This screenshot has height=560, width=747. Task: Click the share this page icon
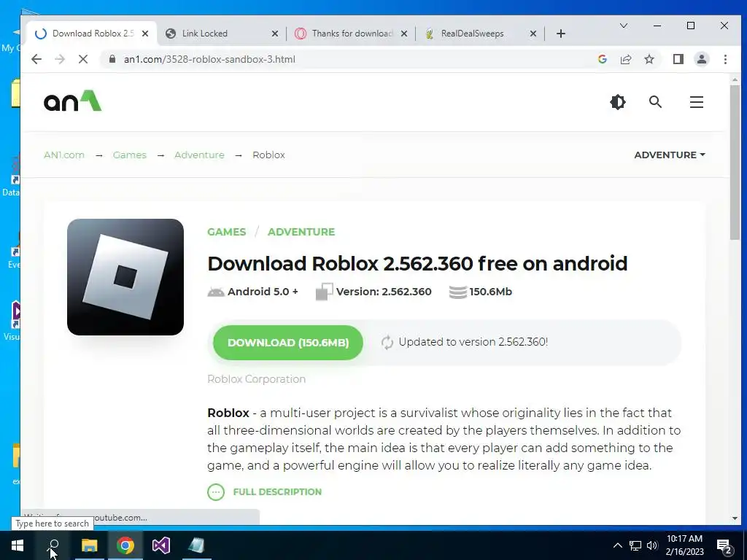pyautogui.click(x=625, y=59)
